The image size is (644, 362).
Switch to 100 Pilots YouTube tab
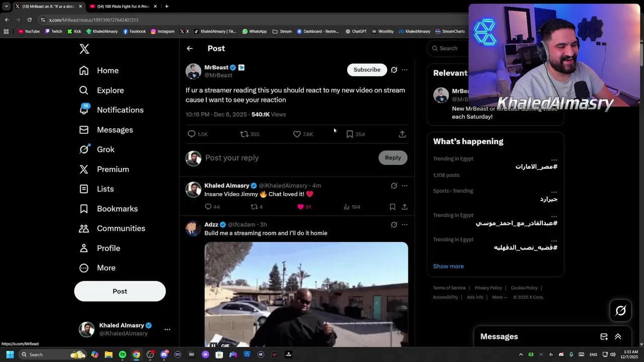(x=123, y=7)
